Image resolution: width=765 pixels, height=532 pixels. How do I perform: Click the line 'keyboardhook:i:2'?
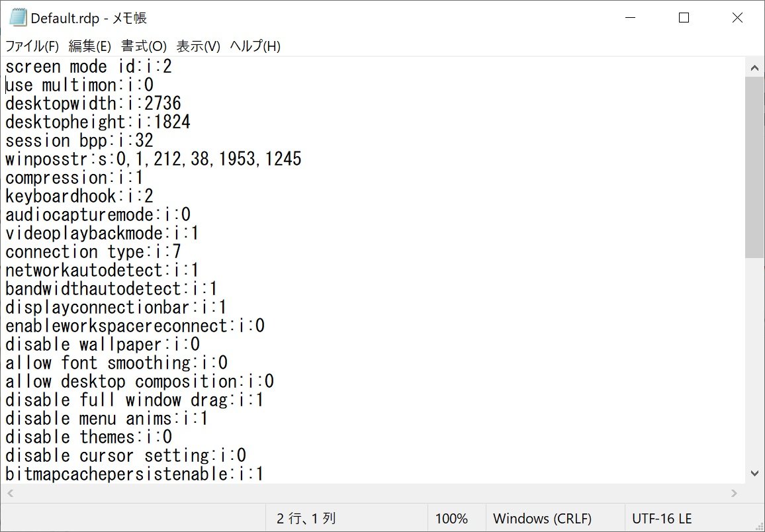[79, 196]
